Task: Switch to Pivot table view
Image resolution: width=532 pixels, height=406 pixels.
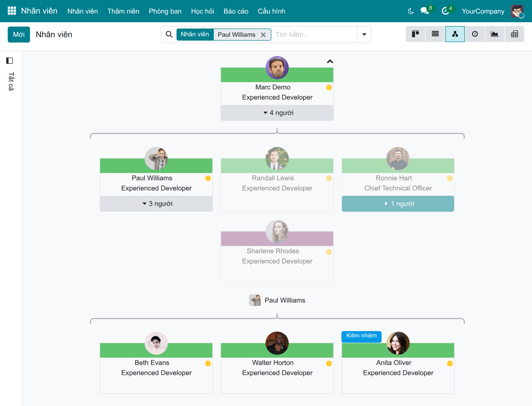Action: 515,34
